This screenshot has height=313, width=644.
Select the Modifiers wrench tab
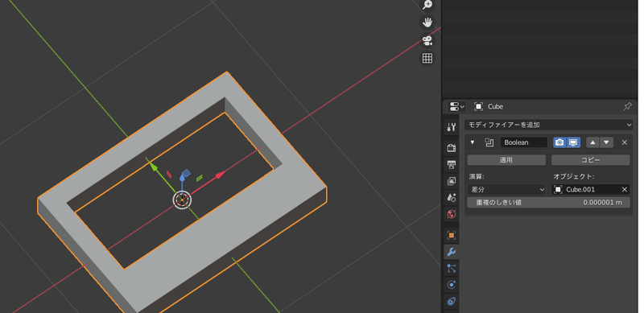pyautogui.click(x=452, y=252)
